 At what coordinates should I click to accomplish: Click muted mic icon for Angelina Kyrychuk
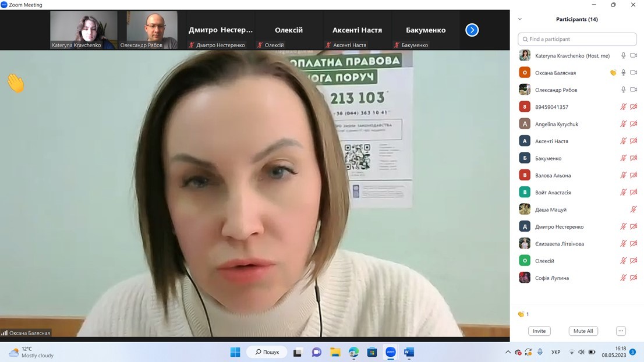623,124
